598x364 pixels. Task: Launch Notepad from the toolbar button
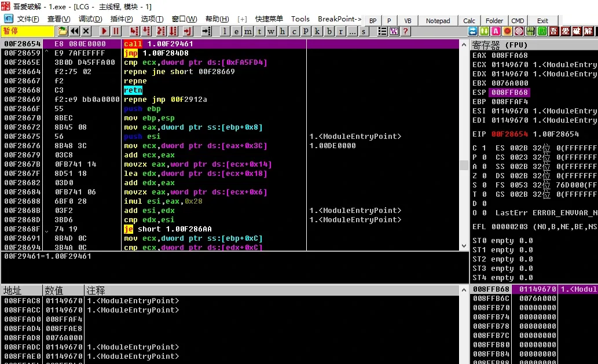click(438, 21)
